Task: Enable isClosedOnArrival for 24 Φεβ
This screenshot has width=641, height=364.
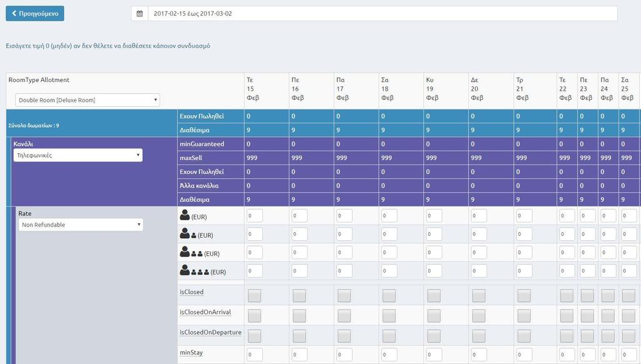Action: [608, 315]
